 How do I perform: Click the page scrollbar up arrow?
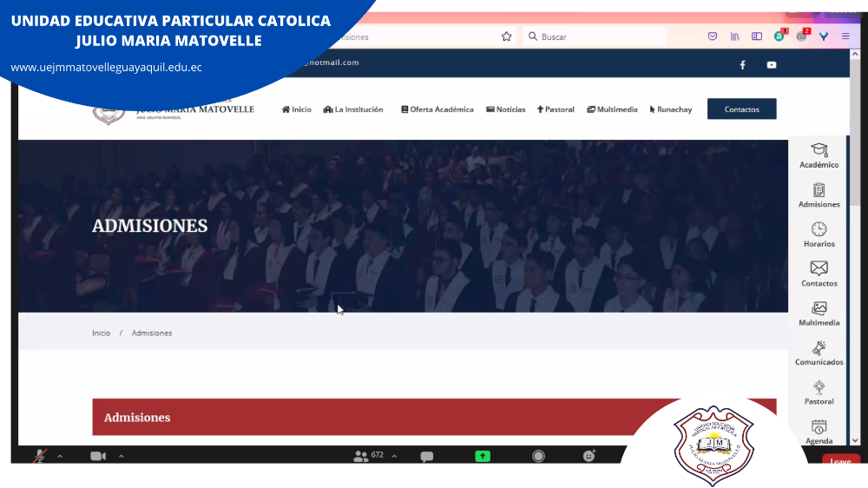click(x=855, y=55)
